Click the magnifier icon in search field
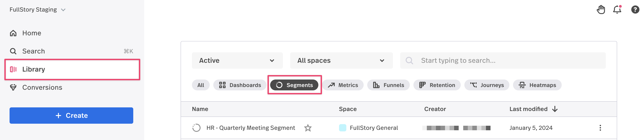Viewport: 644px width, 140px height. point(409,60)
